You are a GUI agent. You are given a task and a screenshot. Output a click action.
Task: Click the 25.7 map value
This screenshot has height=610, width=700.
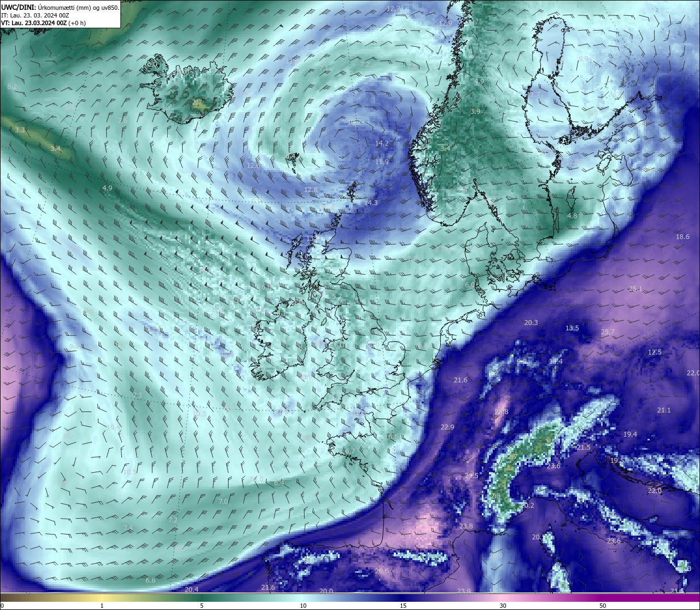(x=608, y=332)
